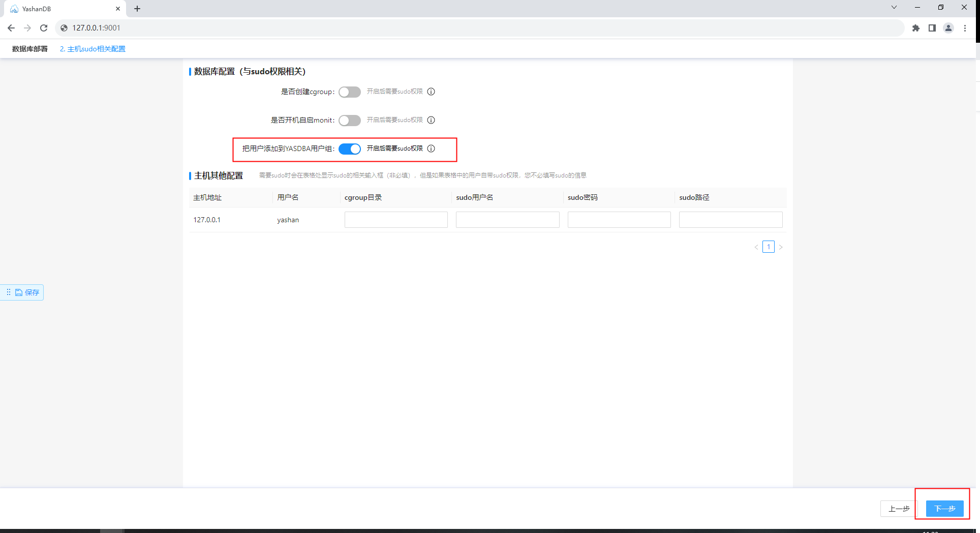Open browser profile avatar

coord(948,28)
